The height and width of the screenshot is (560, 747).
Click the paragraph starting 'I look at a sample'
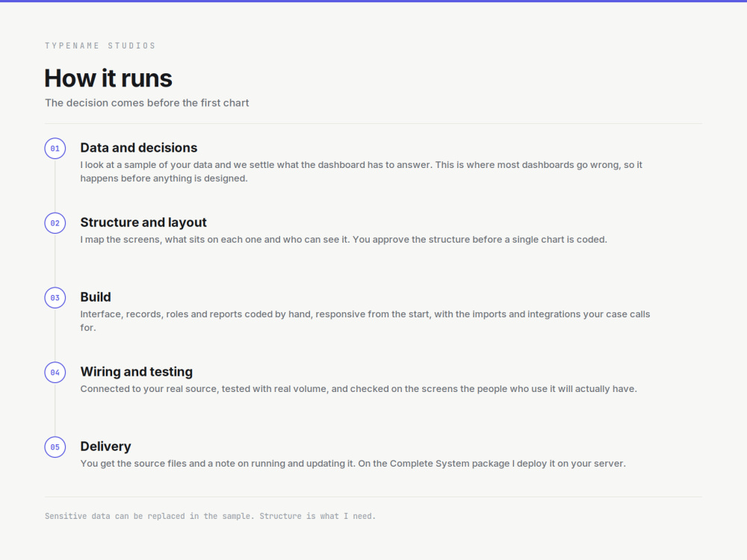pyautogui.click(x=361, y=172)
